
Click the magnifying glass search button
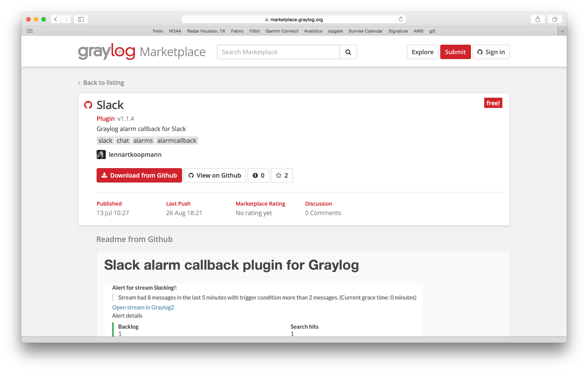click(348, 52)
